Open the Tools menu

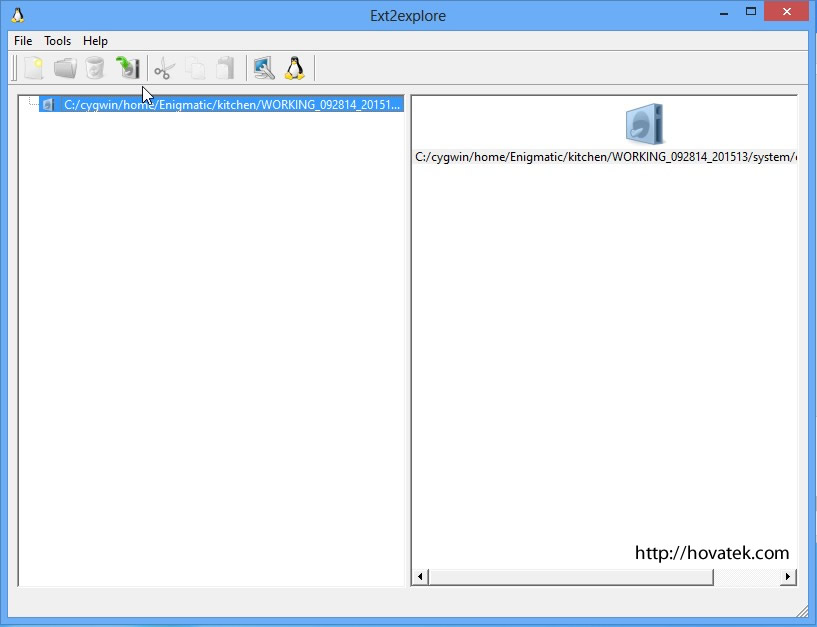(x=58, y=41)
